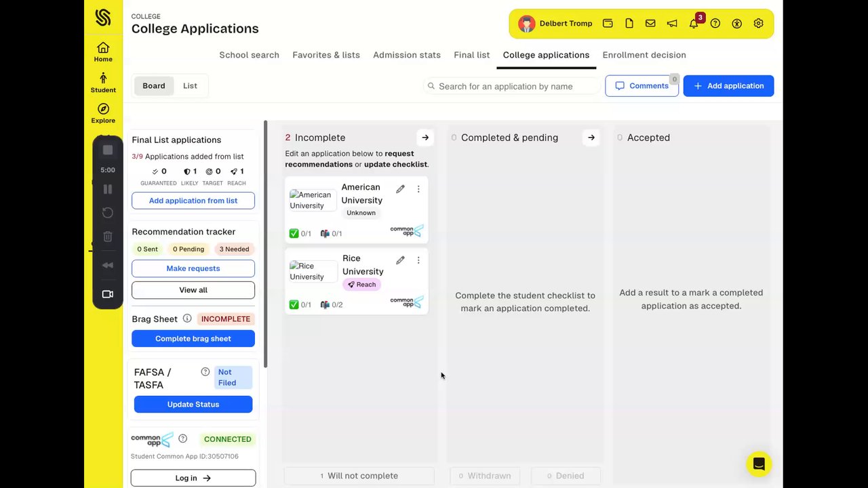Expand the Withdrawn section
The image size is (868, 488).
point(485,476)
